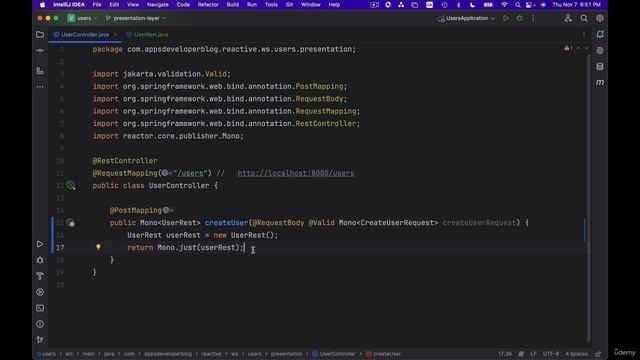
Task: Click the Apple menu icon
Action: tap(42, 4)
